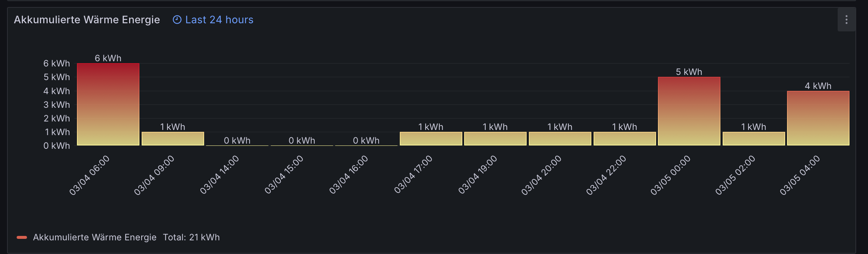Click the 1 kWh bar at 03/04 19:00
This screenshot has width=868, height=254.
tap(495, 139)
